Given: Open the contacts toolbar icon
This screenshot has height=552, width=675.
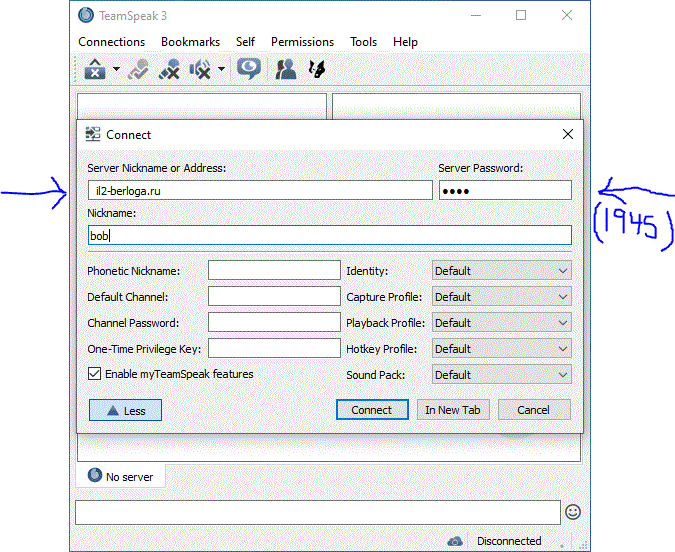Looking at the screenshot, I should pyautogui.click(x=286, y=69).
